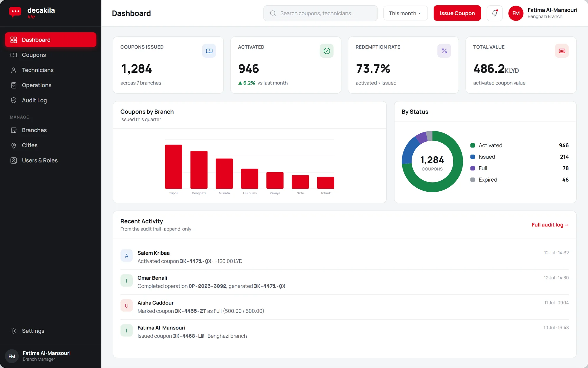
Task: Click the Tripoli bar in chart
Action: click(173, 167)
